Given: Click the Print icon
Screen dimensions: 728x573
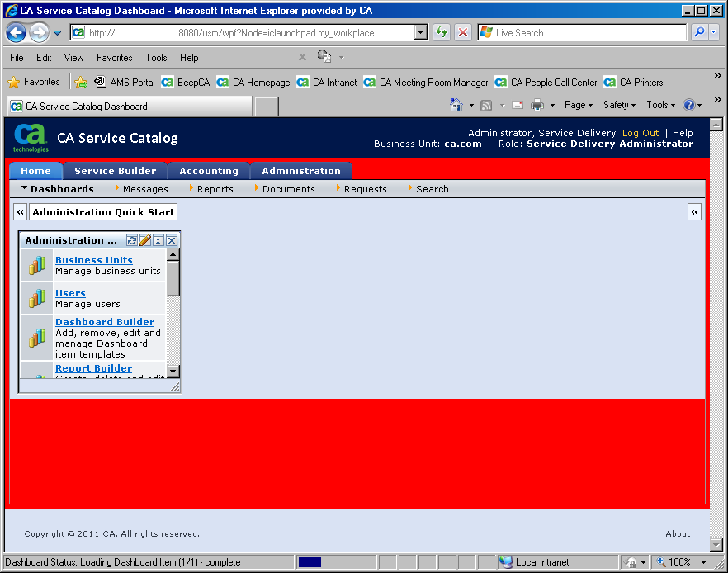Looking at the screenshot, I should pos(537,105).
